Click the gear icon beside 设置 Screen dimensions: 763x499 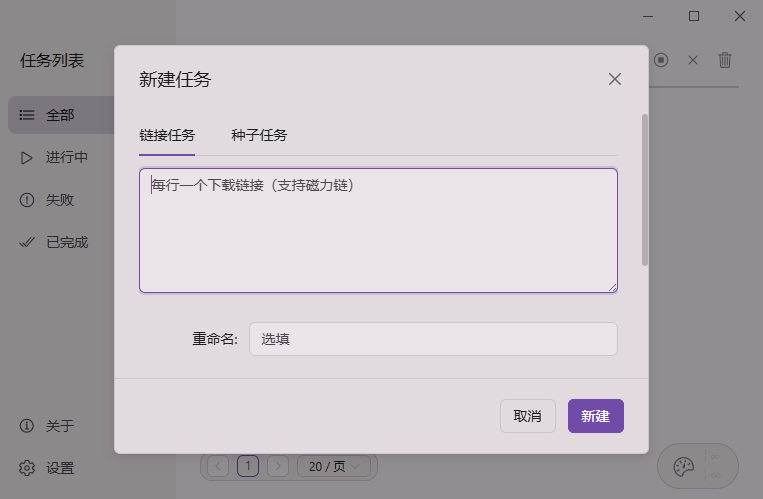point(27,468)
